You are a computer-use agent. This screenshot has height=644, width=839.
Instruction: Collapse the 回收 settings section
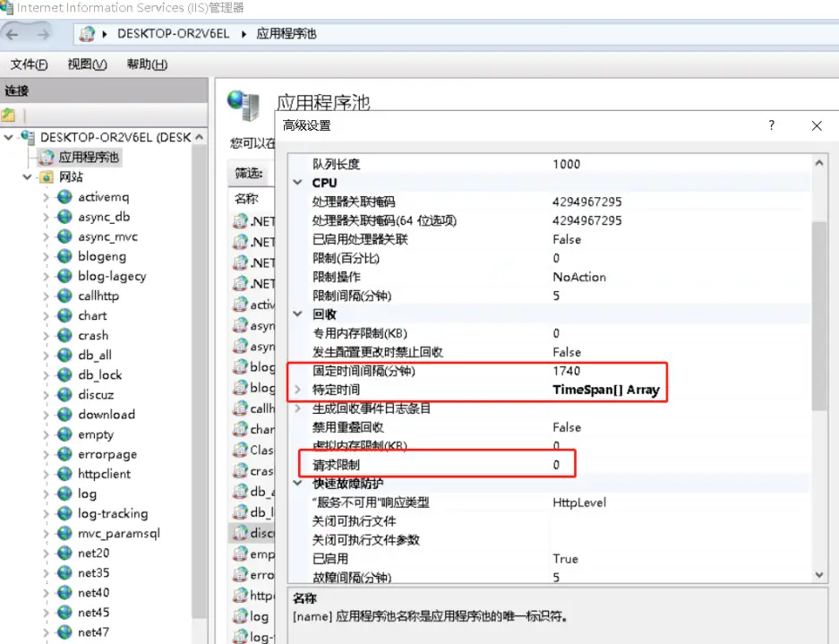point(298,314)
